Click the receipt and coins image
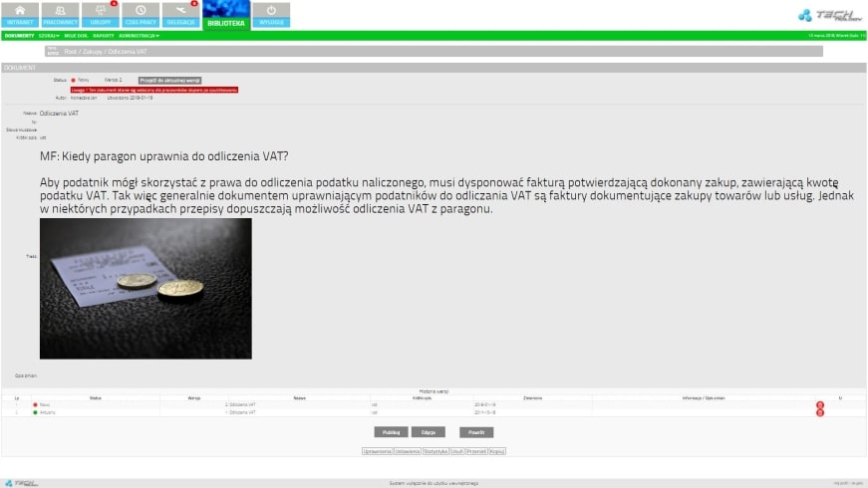The width and height of the screenshot is (868, 488). pyautogui.click(x=145, y=288)
